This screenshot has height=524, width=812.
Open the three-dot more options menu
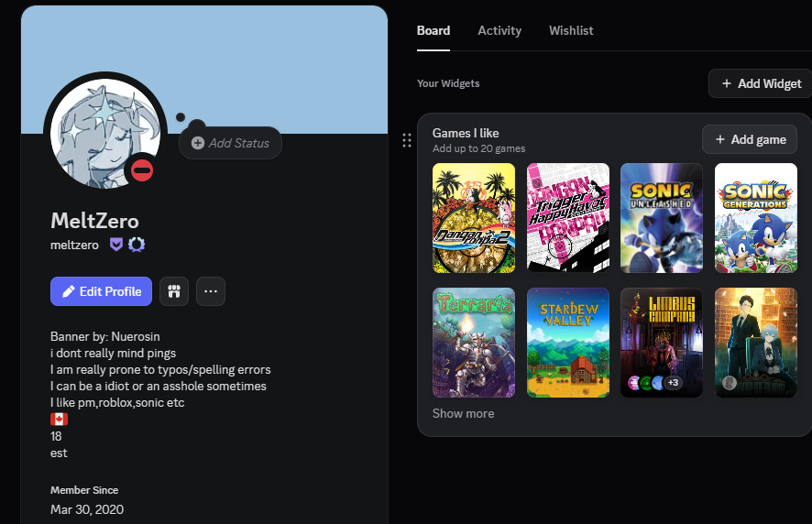(x=211, y=291)
